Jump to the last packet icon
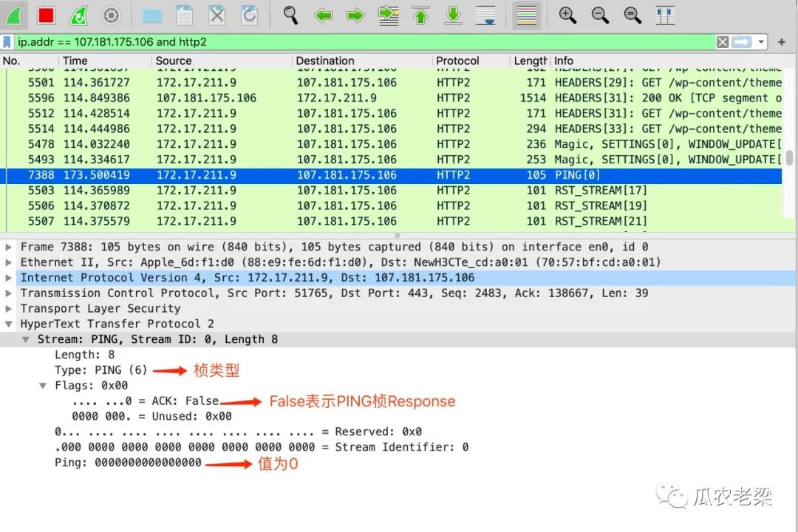 click(453, 16)
